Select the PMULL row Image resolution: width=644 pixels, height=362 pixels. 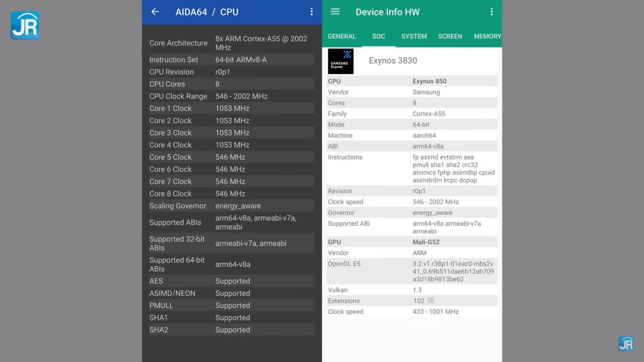(231, 305)
